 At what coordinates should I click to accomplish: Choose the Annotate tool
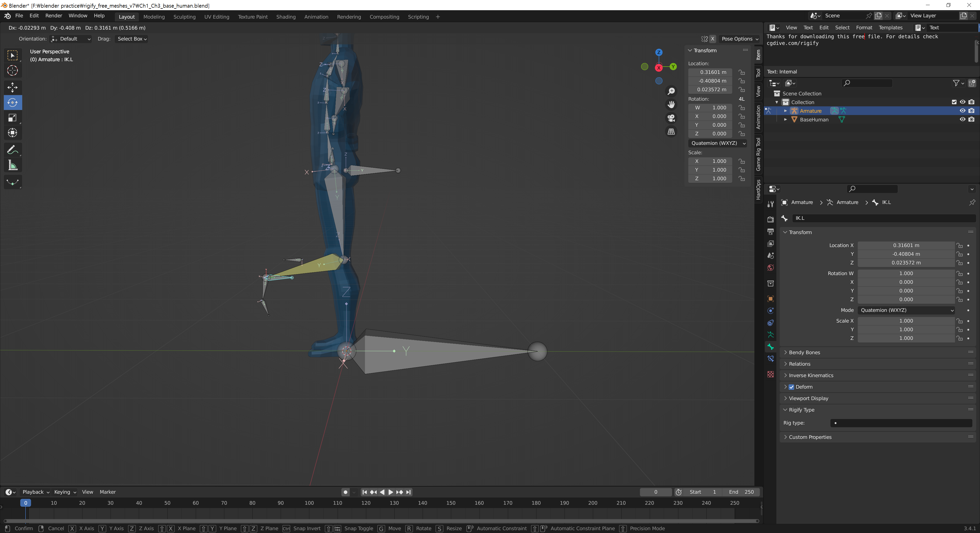click(x=13, y=150)
